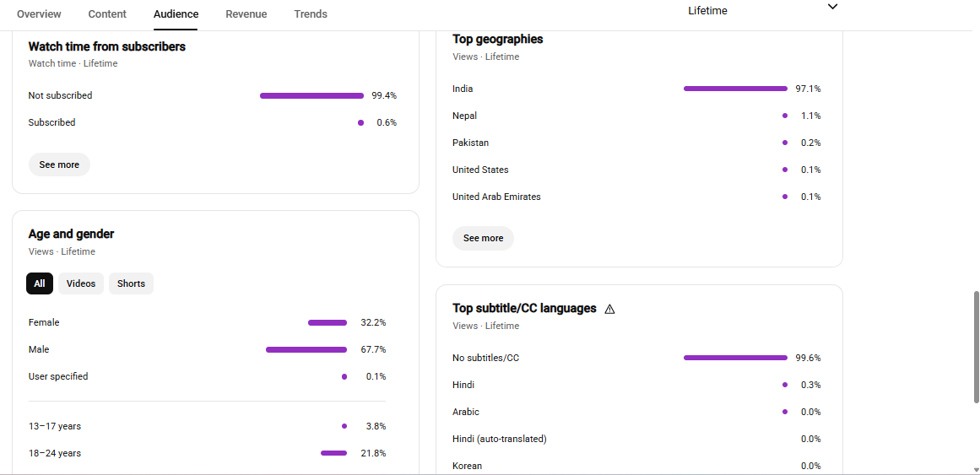
Task: Click the 3.8% value
Action: [376, 426]
